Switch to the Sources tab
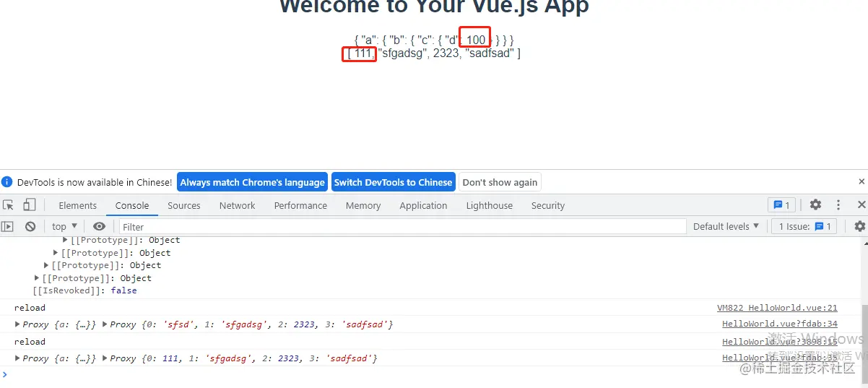 coord(184,205)
